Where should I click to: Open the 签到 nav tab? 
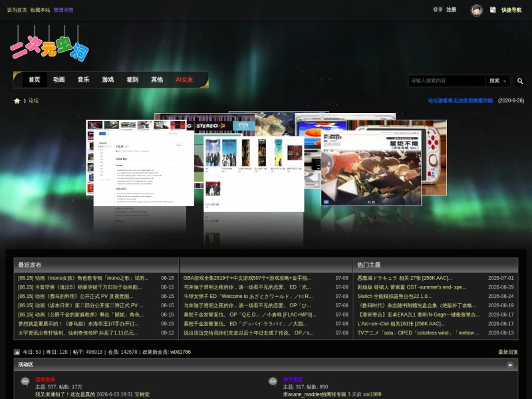tap(132, 80)
